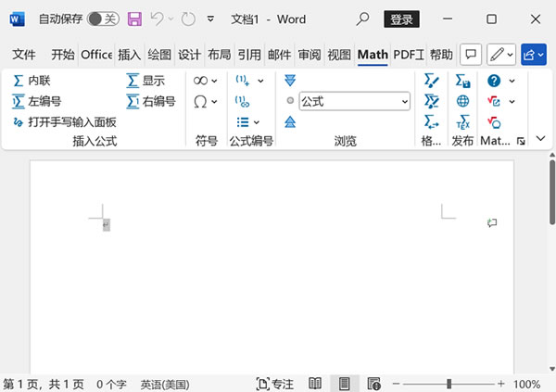Expand the Omega symbols dropdown
This screenshot has width=556, height=392.
[205, 101]
